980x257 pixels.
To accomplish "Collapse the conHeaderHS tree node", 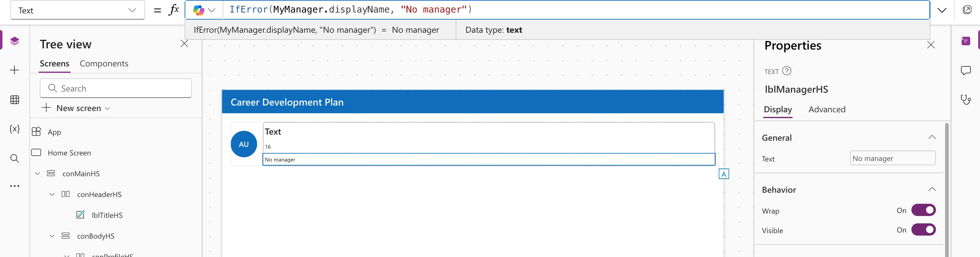I will (52, 194).
